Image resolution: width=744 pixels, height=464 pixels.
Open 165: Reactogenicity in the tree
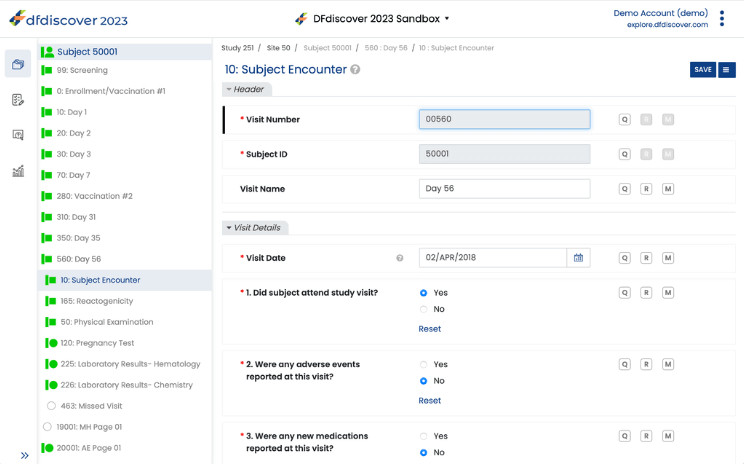point(96,301)
